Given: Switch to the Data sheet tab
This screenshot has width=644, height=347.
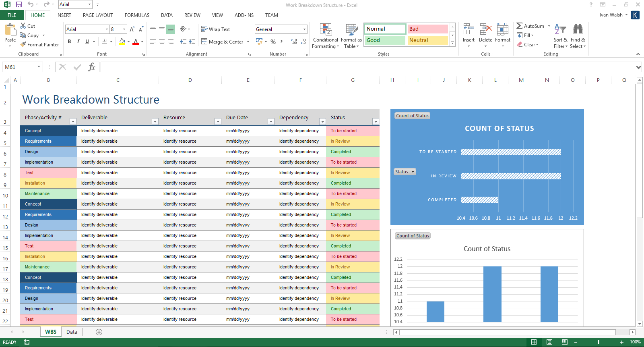Looking at the screenshot, I should [x=72, y=332].
